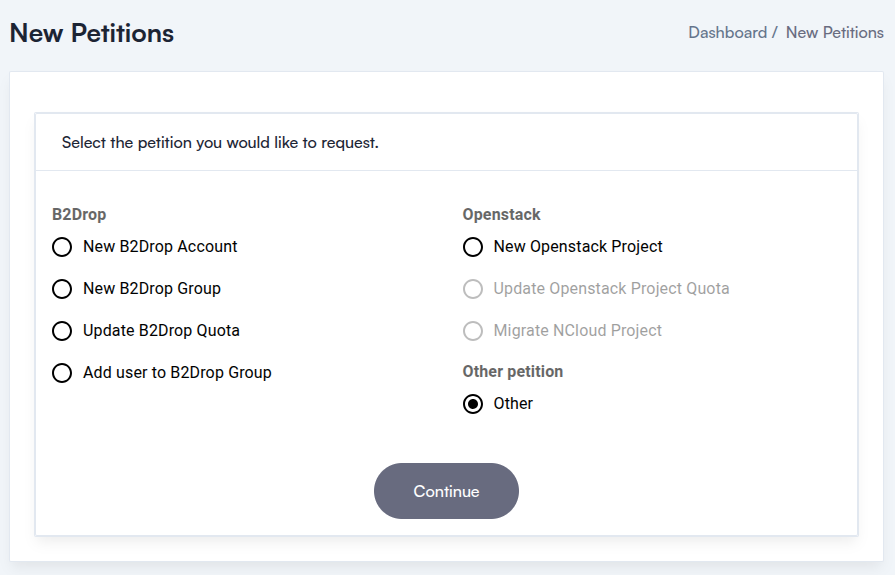Click the 'New B2Drop Account' label text

click(160, 246)
